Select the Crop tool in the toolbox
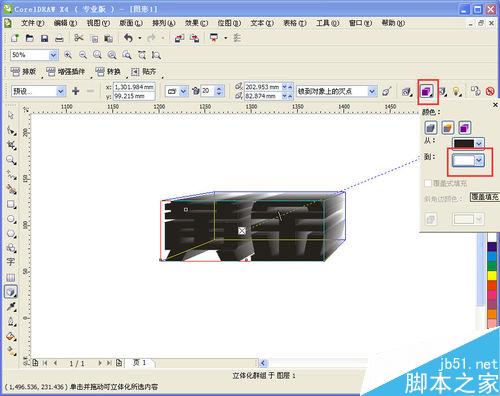 pos(11,145)
